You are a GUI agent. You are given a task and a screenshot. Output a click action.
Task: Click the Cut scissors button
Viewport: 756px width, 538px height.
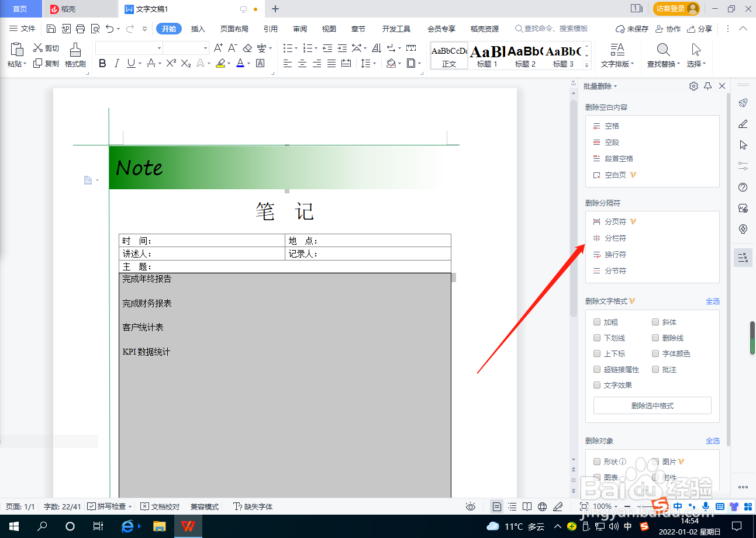tap(46, 48)
